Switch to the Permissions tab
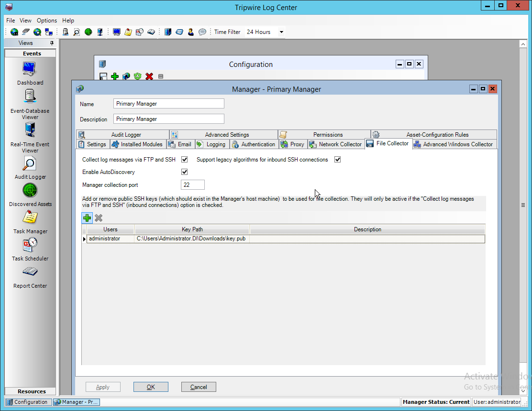 tap(324, 134)
